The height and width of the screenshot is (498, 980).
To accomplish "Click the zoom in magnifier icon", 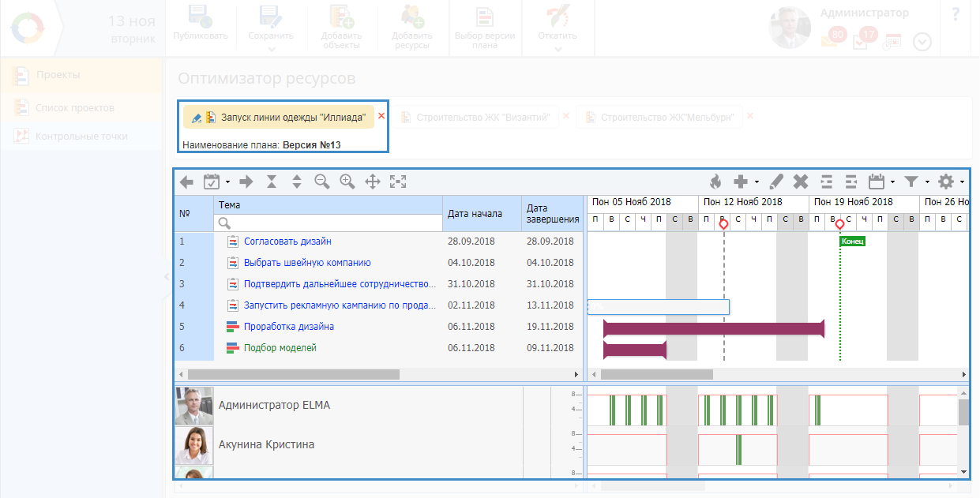I will (347, 182).
